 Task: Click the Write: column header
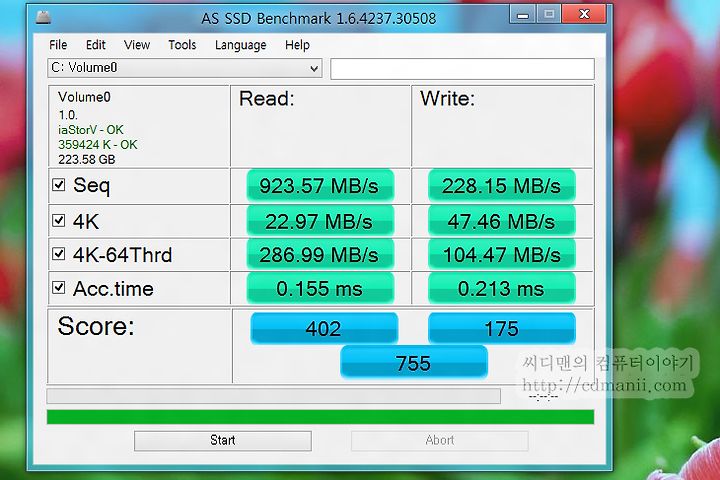pos(447,98)
